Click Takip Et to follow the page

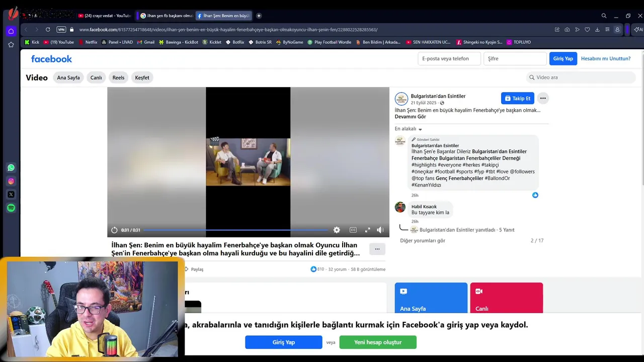pyautogui.click(x=518, y=98)
